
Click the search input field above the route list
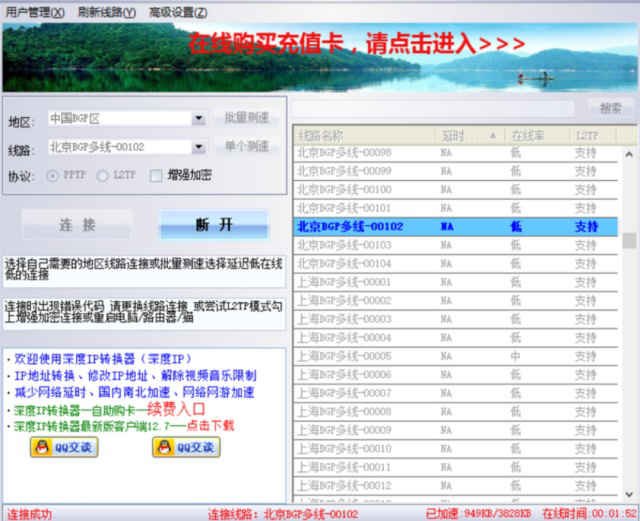434,108
